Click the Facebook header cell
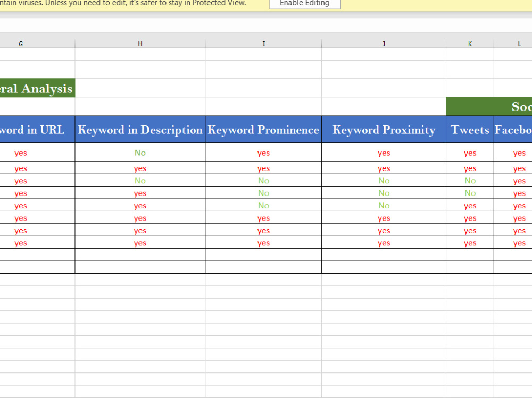This screenshot has height=398, width=532. [513, 130]
